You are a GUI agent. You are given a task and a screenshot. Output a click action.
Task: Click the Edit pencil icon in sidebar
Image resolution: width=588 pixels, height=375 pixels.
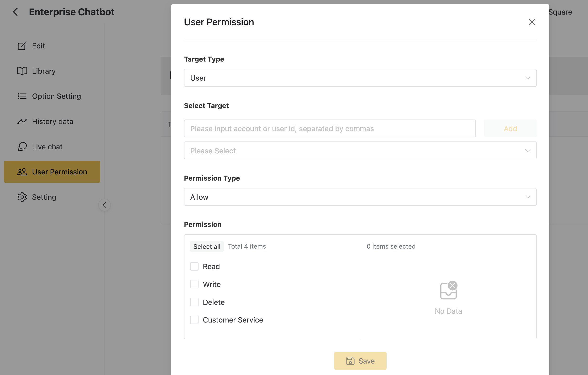tap(22, 46)
